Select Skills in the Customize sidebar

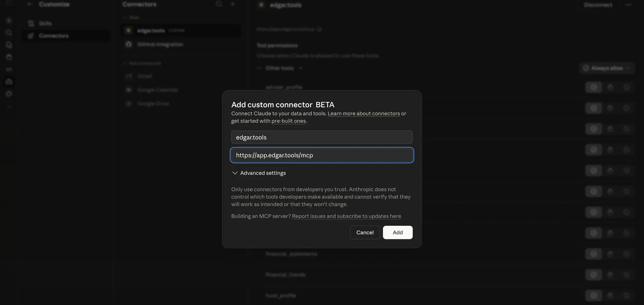click(66, 23)
